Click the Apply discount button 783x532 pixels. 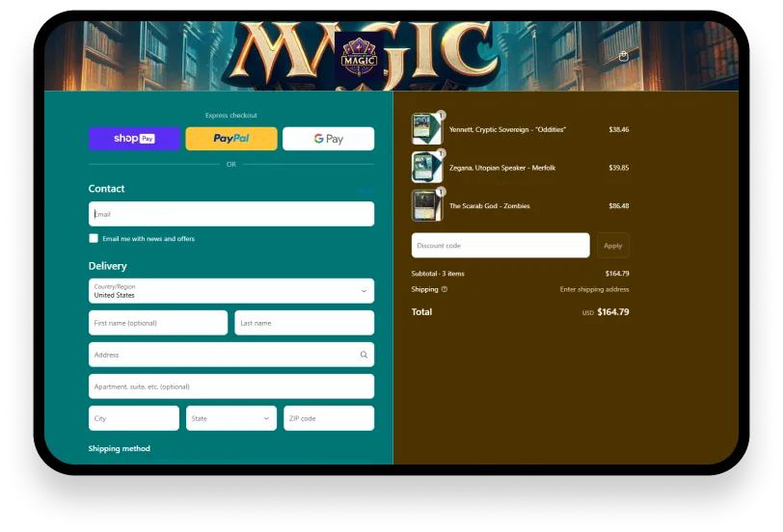tap(612, 246)
